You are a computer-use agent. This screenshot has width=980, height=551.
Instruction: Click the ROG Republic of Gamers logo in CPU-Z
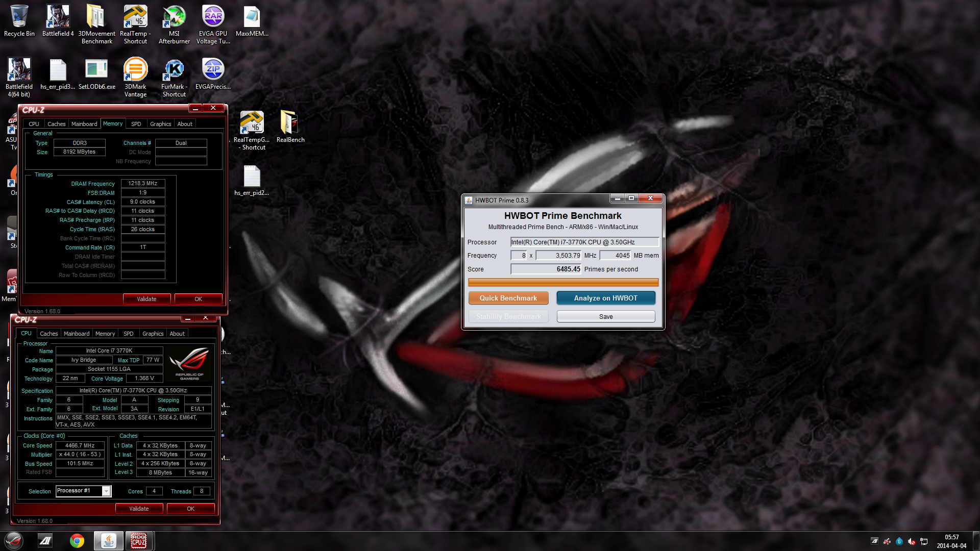pyautogui.click(x=189, y=364)
